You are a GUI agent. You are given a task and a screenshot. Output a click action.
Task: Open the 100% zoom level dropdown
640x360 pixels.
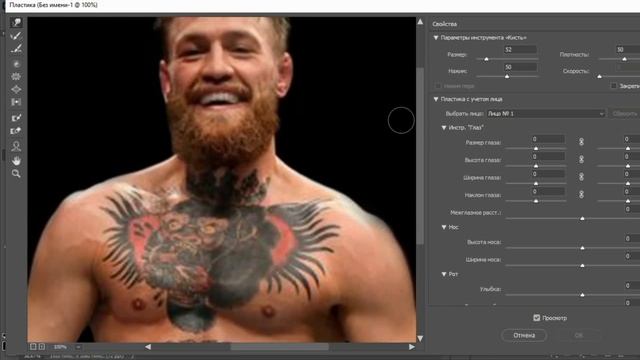[x=78, y=347]
